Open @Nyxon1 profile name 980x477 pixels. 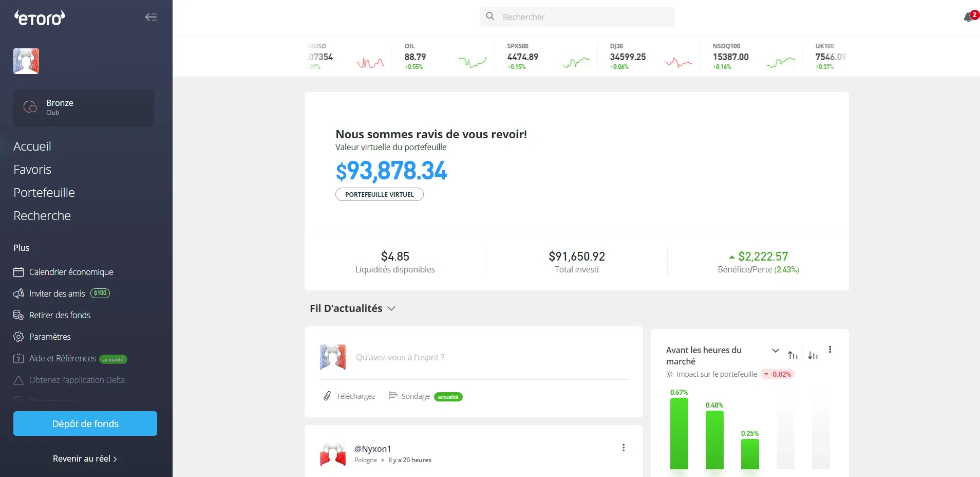coord(372,449)
